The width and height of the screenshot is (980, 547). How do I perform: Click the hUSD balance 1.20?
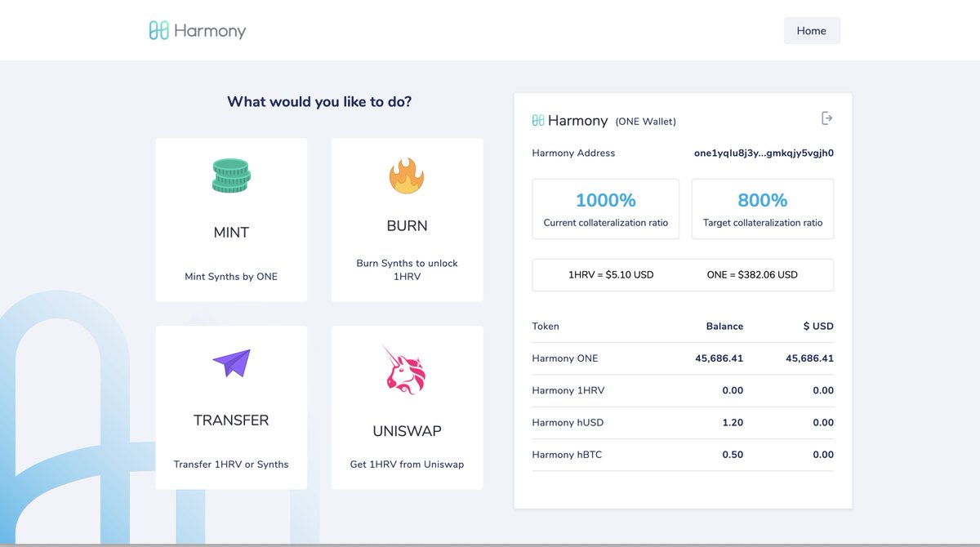point(733,422)
